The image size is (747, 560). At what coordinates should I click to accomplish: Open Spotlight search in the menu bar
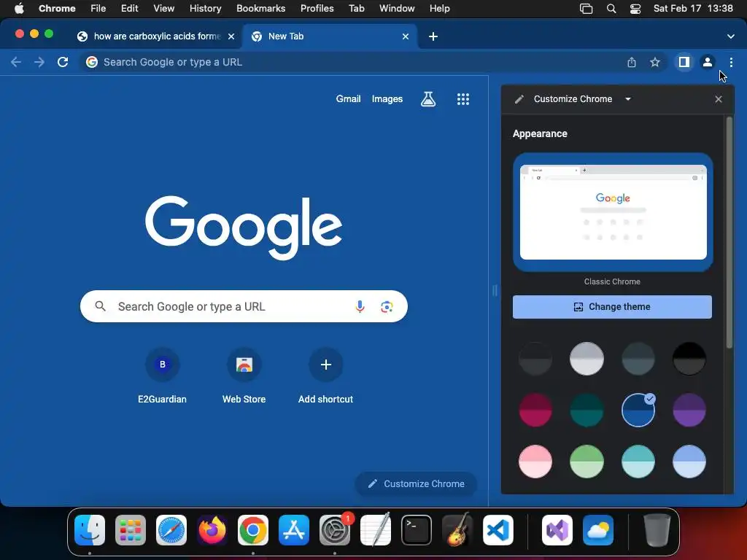tap(611, 9)
